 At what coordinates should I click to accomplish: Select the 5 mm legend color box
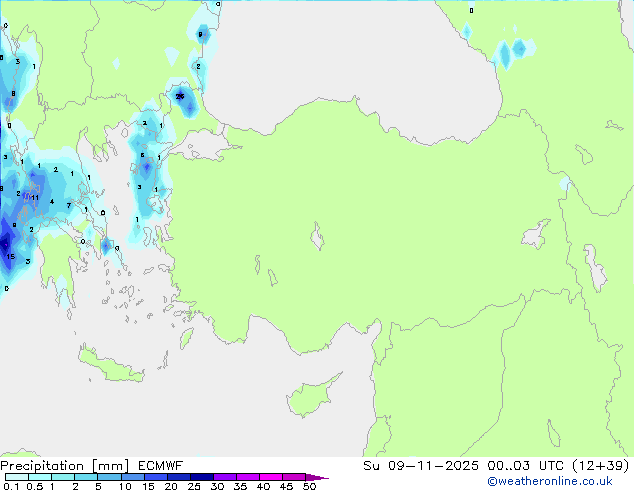click(109, 477)
